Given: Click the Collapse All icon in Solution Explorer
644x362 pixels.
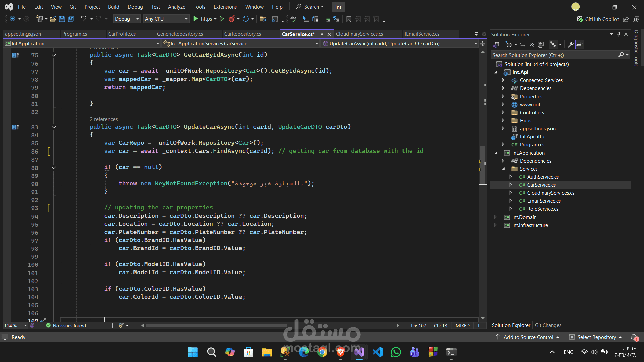Looking at the screenshot, I should coord(532,45).
